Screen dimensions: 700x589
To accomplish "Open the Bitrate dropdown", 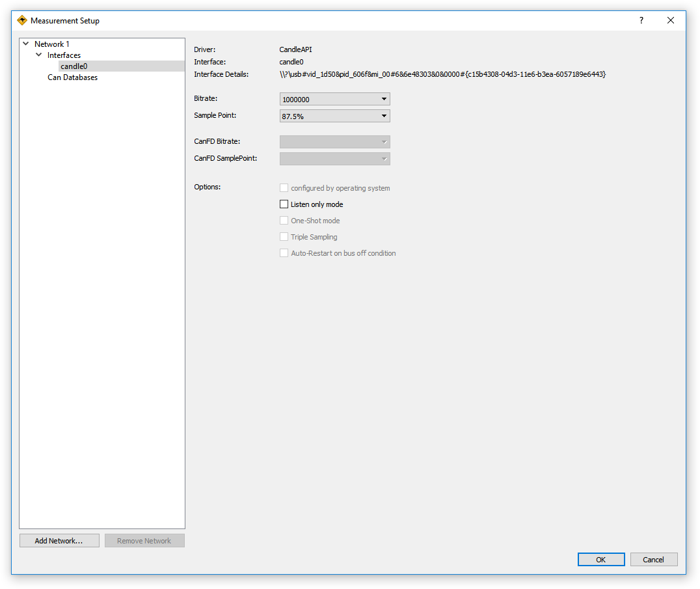I will coord(334,100).
